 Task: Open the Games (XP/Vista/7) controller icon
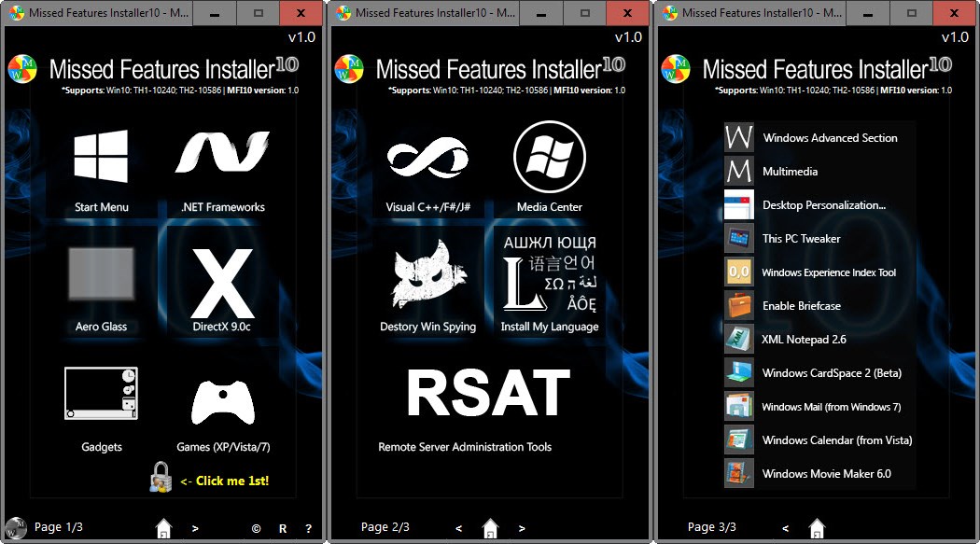tap(222, 401)
